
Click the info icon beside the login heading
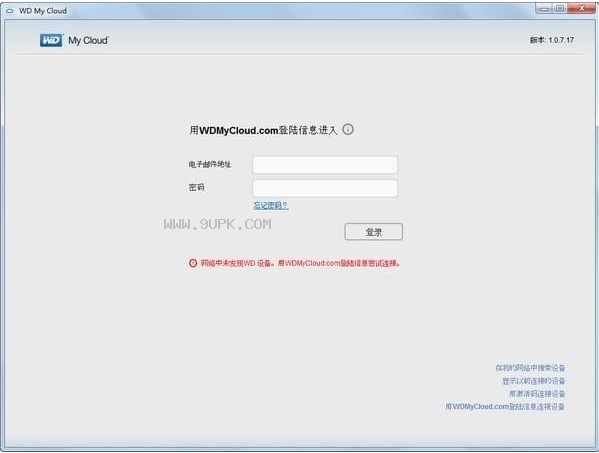(348, 129)
